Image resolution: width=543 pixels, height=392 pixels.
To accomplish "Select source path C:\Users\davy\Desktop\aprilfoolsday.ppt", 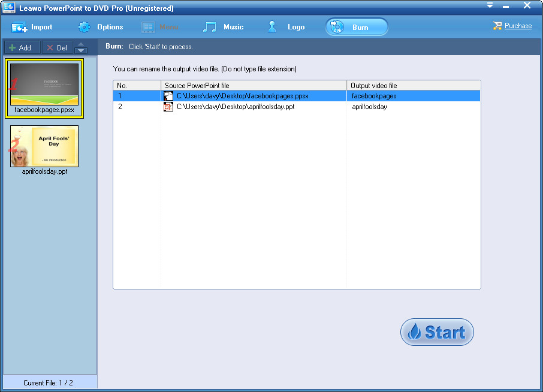I will (x=236, y=107).
